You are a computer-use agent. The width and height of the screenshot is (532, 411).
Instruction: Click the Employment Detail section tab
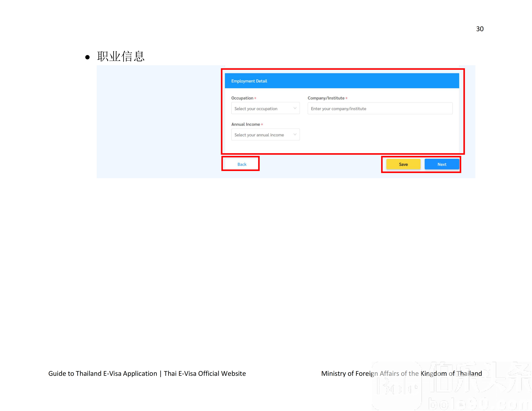342,81
